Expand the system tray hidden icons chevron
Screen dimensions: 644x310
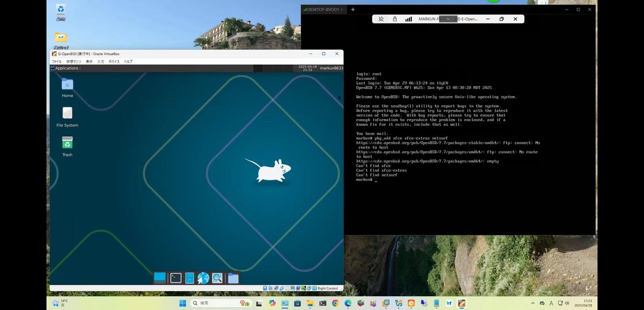pyautogui.click(x=533, y=304)
